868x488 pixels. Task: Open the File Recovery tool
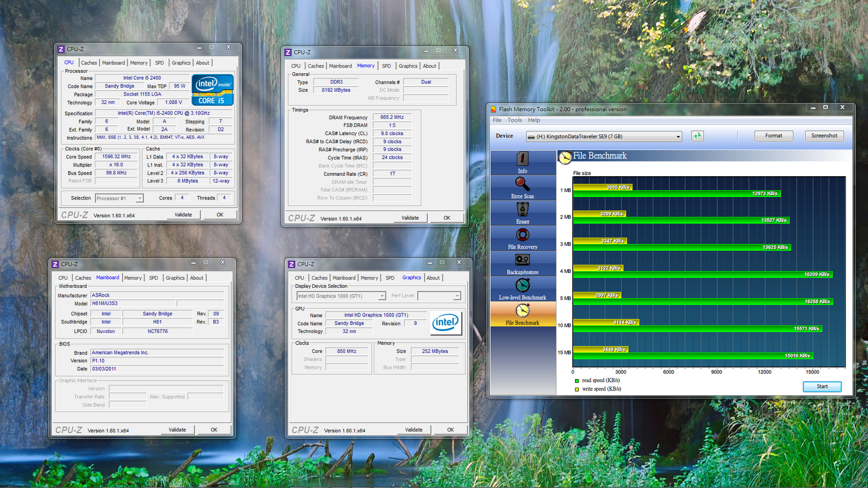coord(522,239)
